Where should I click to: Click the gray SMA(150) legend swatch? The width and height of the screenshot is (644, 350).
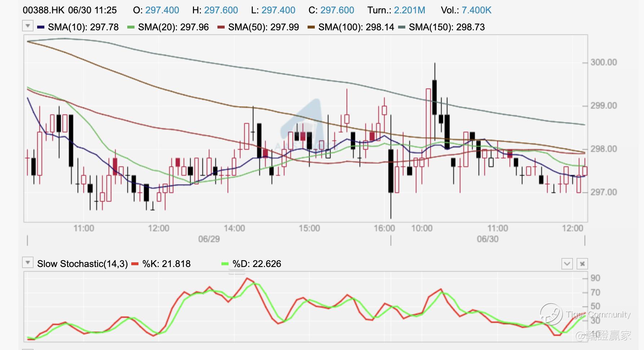[x=402, y=27]
